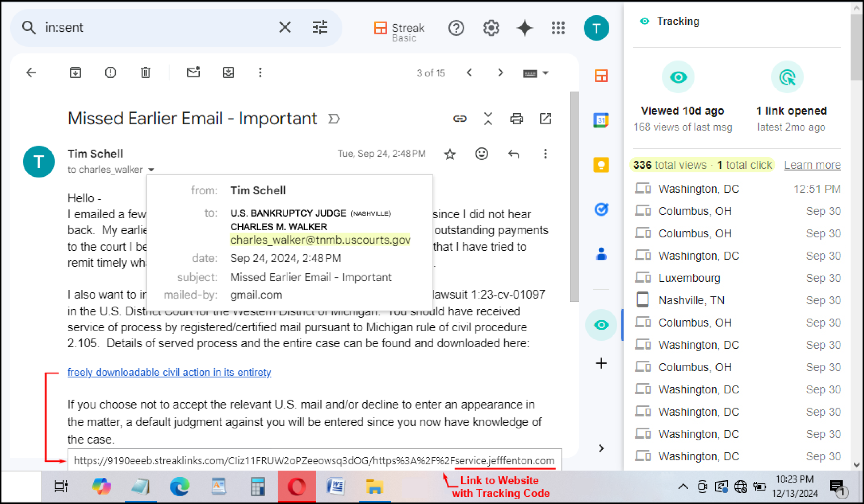Viewport: 864px width, 504px height.
Task: Click Learn more link in Tracking
Action: [x=812, y=165]
